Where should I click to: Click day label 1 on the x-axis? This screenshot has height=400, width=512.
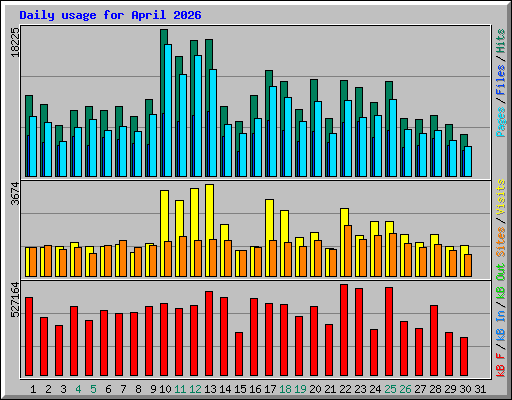click(x=33, y=389)
